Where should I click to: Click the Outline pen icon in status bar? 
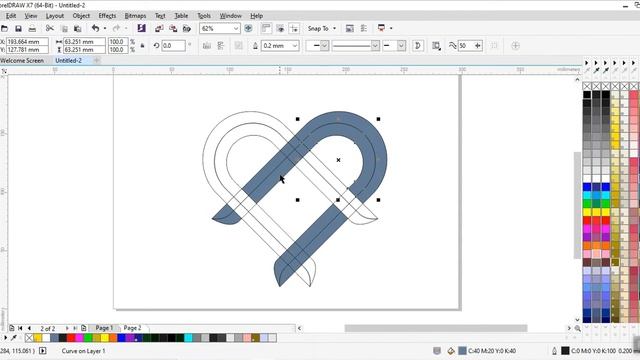click(x=554, y=351)
